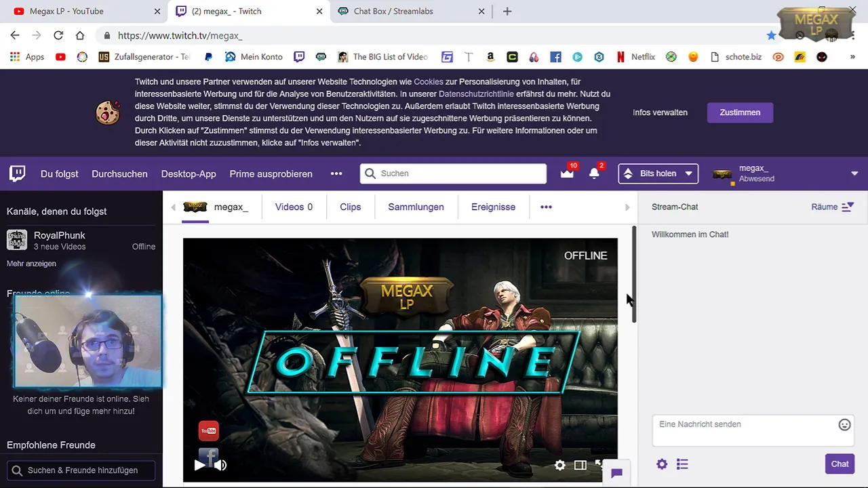Click friends search field Suchen & Freunde
The image size is (868, 488).
(81, 470)
